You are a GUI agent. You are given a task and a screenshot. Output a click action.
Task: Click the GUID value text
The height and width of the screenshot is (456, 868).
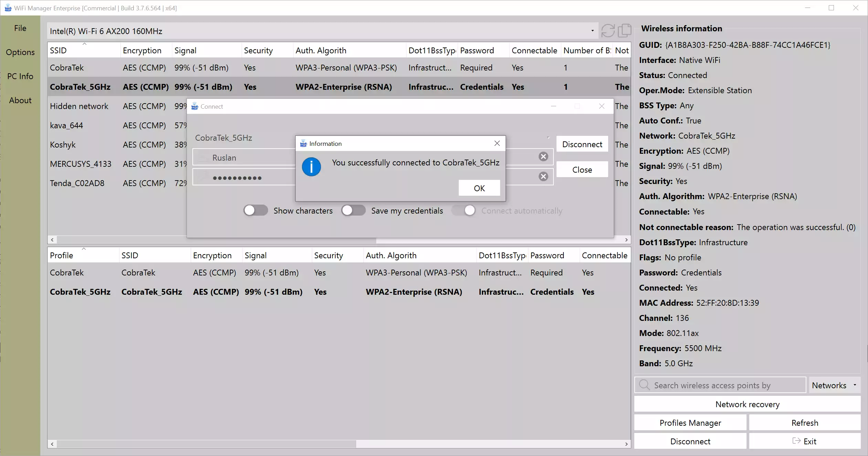(x=748, y=45)
